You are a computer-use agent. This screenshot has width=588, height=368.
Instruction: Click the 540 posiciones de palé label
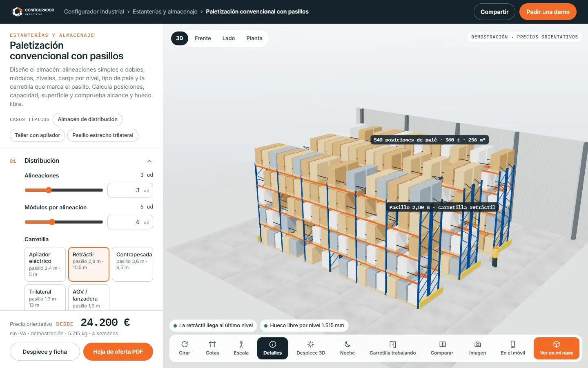(x=430, y=140)
